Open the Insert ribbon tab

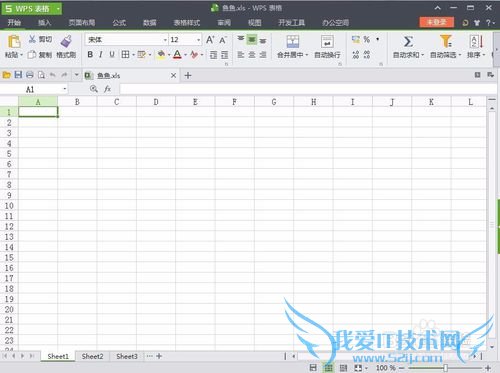point(44,22)
